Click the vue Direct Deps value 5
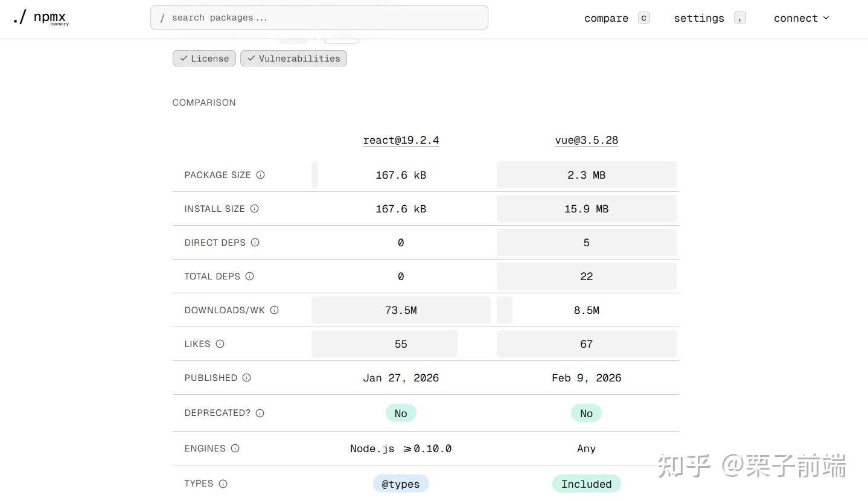 [587, 243]
